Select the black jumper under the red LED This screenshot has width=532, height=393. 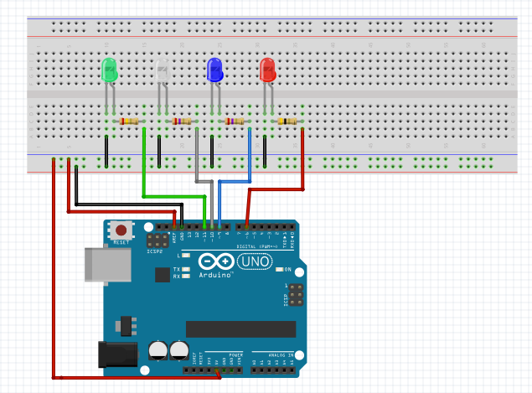[265, 152]
